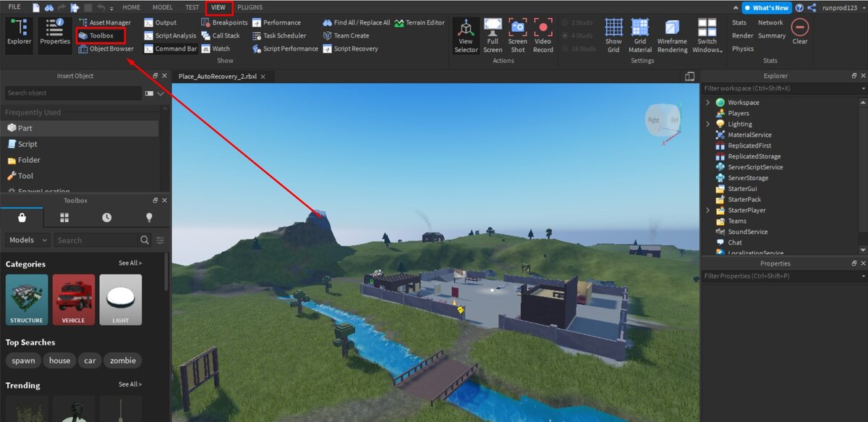The height and width of the screenshot is (422, 868).
Task: Open the Watch window
Action: 216,48
